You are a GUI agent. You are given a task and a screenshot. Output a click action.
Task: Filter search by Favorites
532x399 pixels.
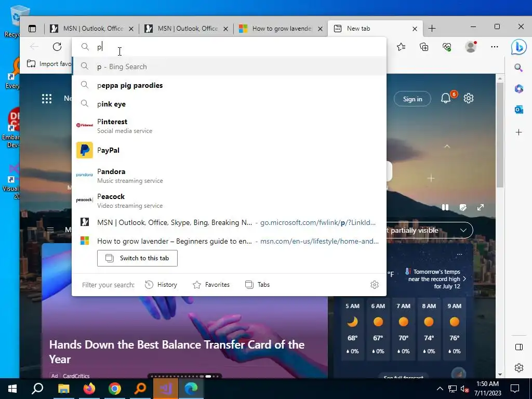pos(211,285)
